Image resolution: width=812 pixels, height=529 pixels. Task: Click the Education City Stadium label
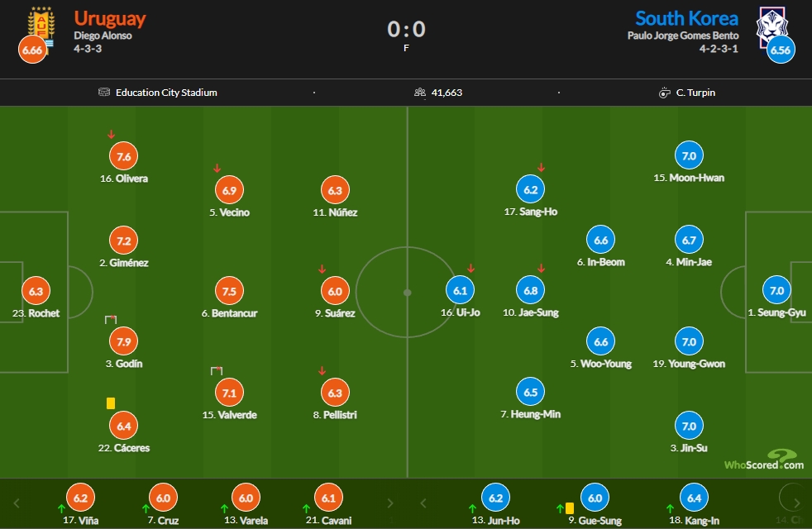coord(166,93)
